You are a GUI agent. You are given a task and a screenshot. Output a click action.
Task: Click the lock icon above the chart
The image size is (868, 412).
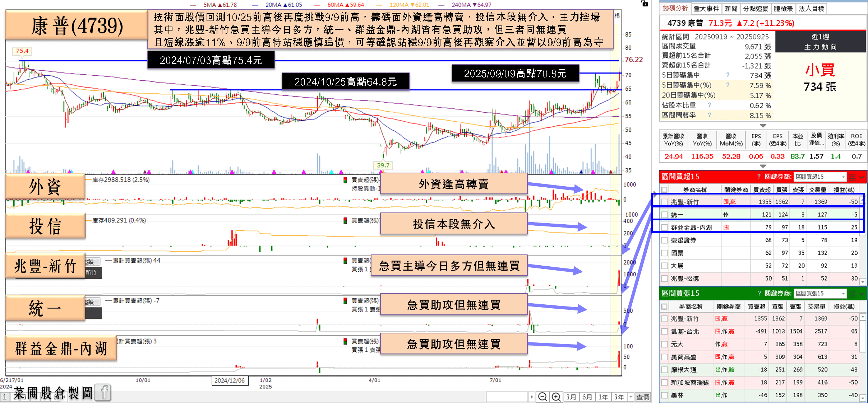point(645,3)
